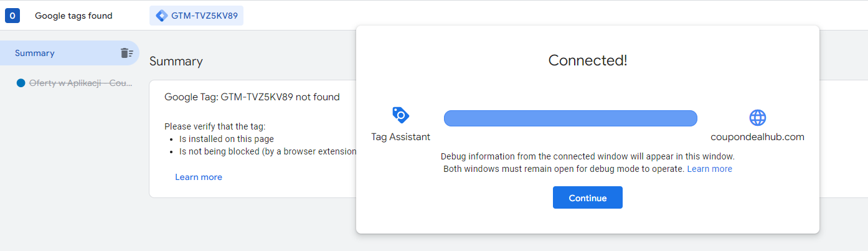Select the GTM-TVZ5KV89 container chip

tap(196, 16)
